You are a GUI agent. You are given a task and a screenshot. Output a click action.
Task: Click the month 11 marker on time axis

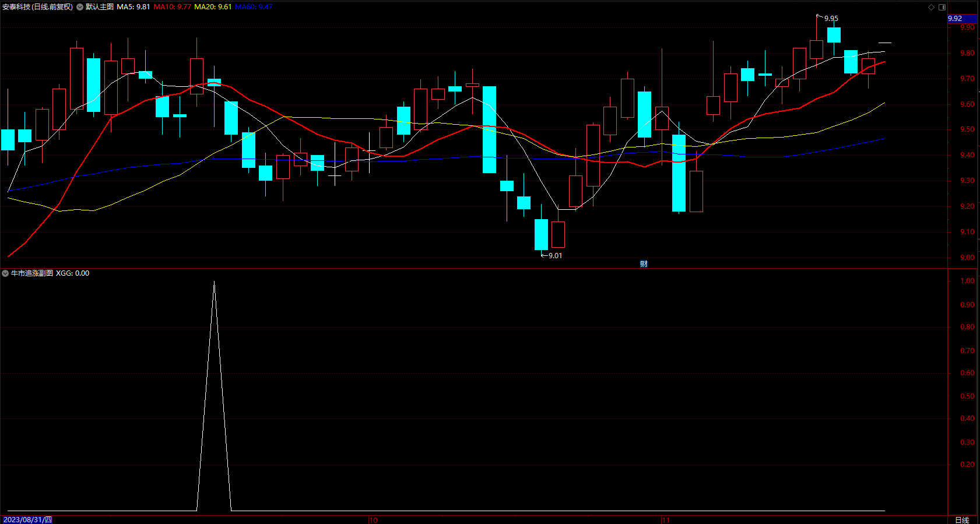click(666, 520)
